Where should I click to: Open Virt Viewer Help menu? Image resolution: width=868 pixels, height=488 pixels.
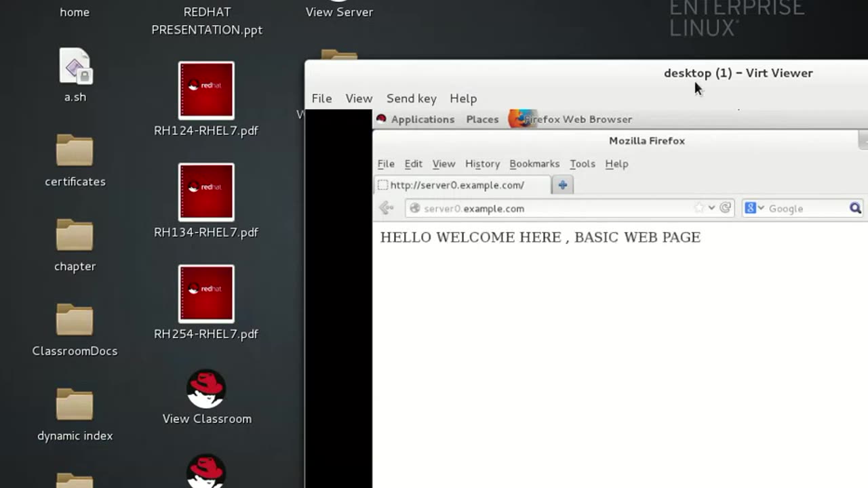coord(463,98)
